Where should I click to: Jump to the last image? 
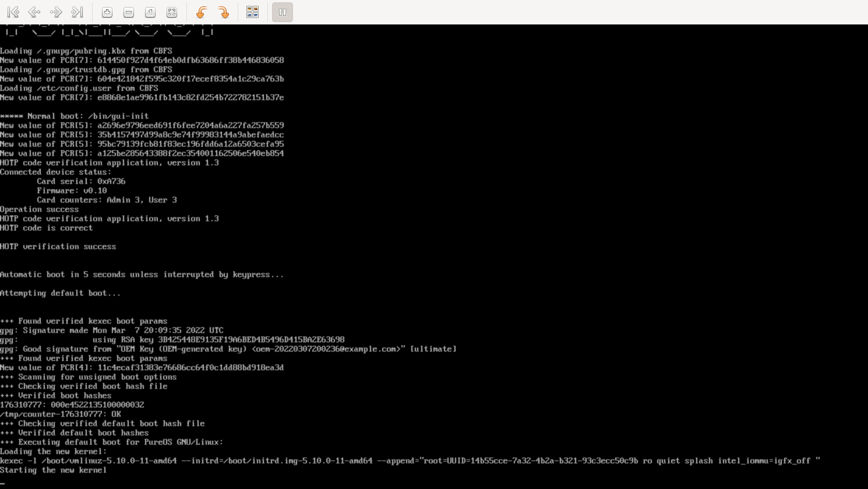coord(77,12)
